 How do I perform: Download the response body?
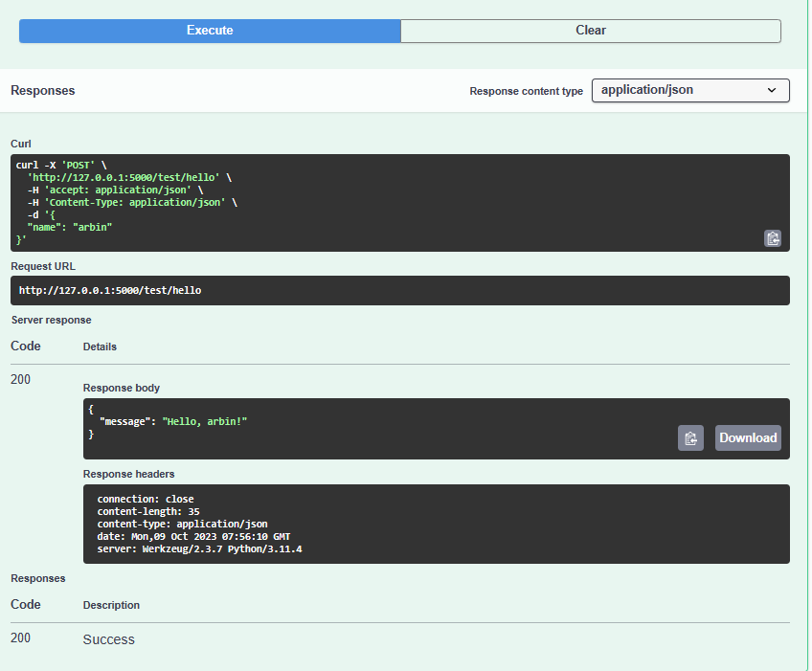pyautogui.click(x=748, y=438)
